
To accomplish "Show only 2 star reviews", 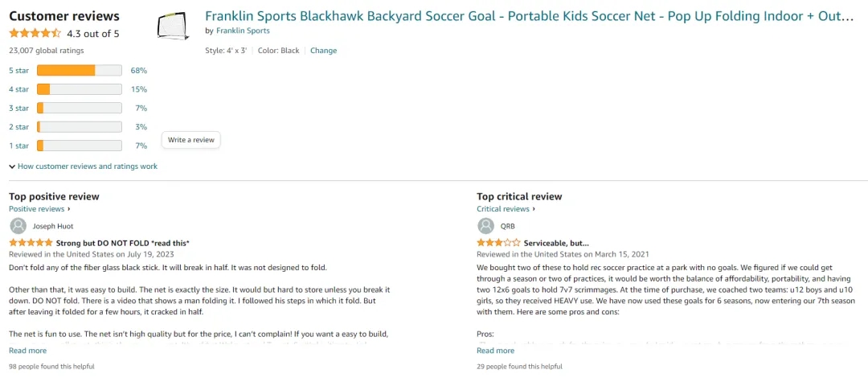I will 79,127.
